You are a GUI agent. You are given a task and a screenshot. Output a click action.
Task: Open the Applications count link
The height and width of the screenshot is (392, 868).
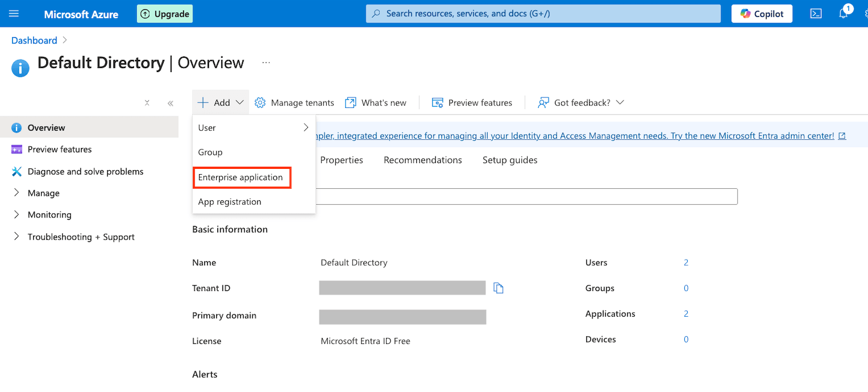[686, 314]
